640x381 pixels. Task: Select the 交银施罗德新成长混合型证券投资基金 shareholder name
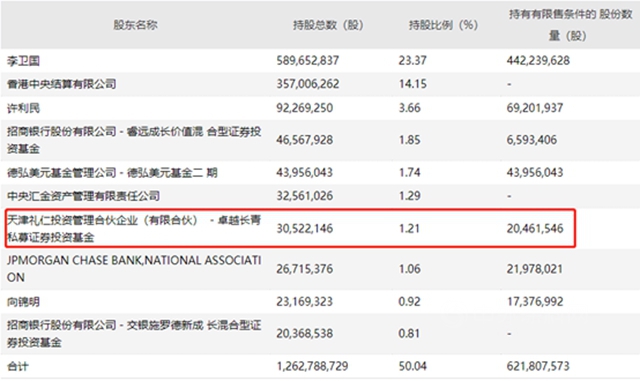(x=134, y=334)
